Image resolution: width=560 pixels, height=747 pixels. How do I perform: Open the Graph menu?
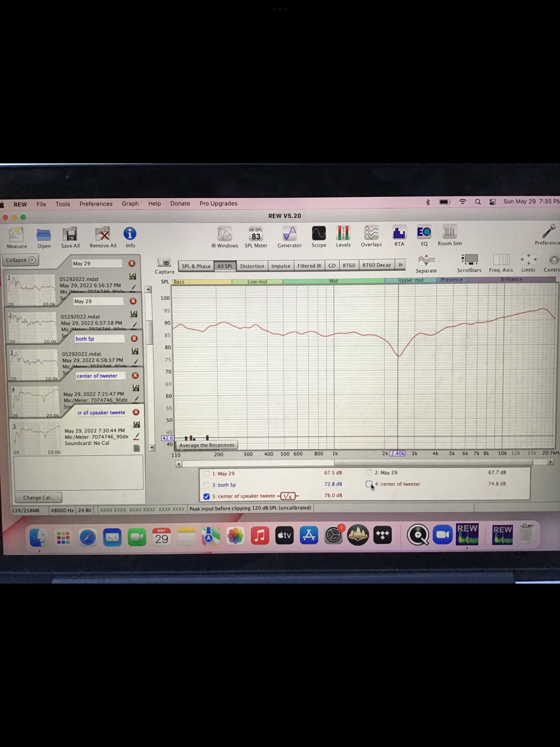(x=130, y=204)
